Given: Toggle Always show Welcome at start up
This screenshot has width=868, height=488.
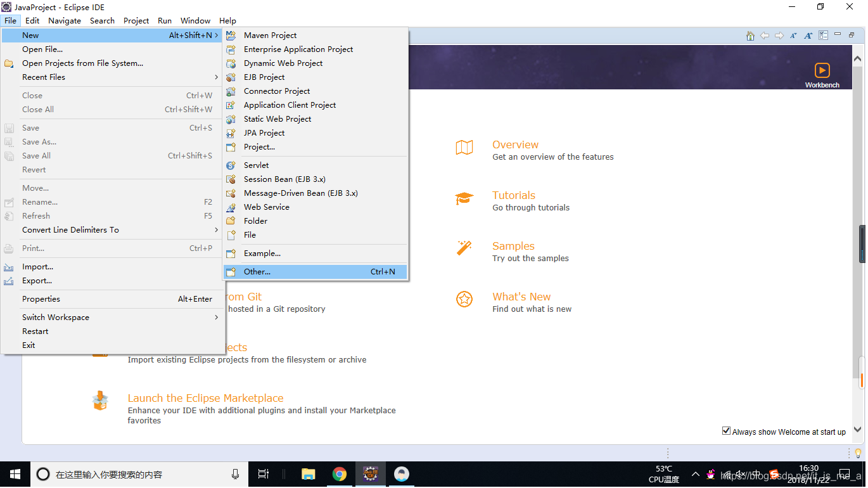Looking at the screenshot, I should tap(726, 431).
